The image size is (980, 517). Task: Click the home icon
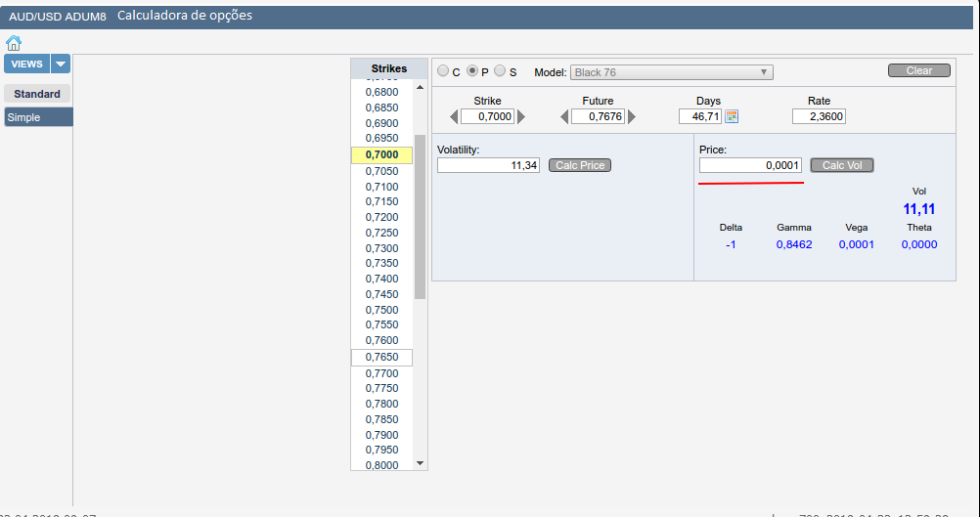[x=14, y=43]
